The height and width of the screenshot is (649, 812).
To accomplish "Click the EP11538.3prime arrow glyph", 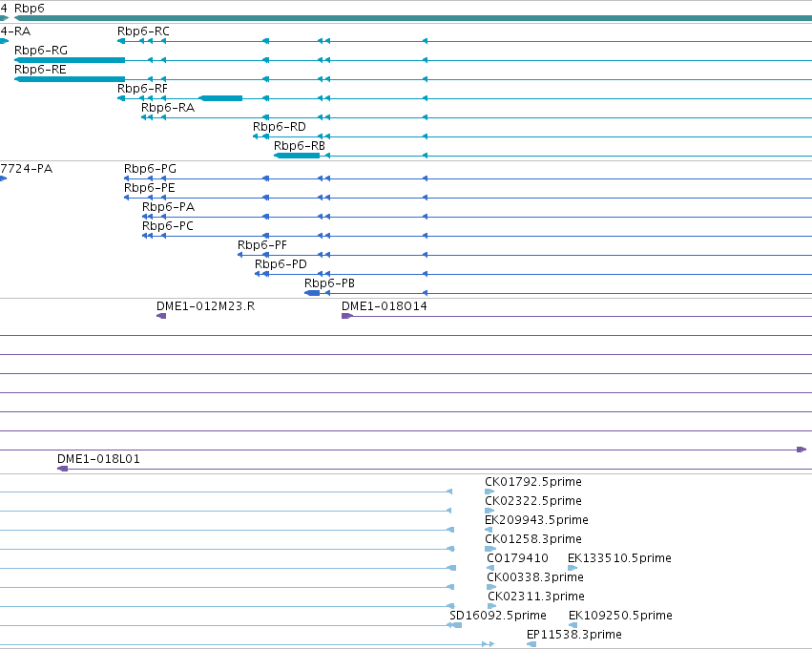I will (531, 644).
